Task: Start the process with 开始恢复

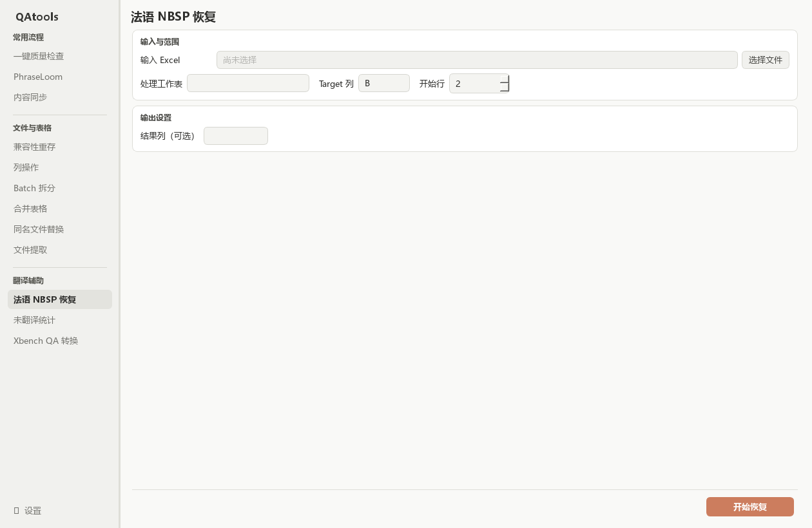Action: (750, 507)
